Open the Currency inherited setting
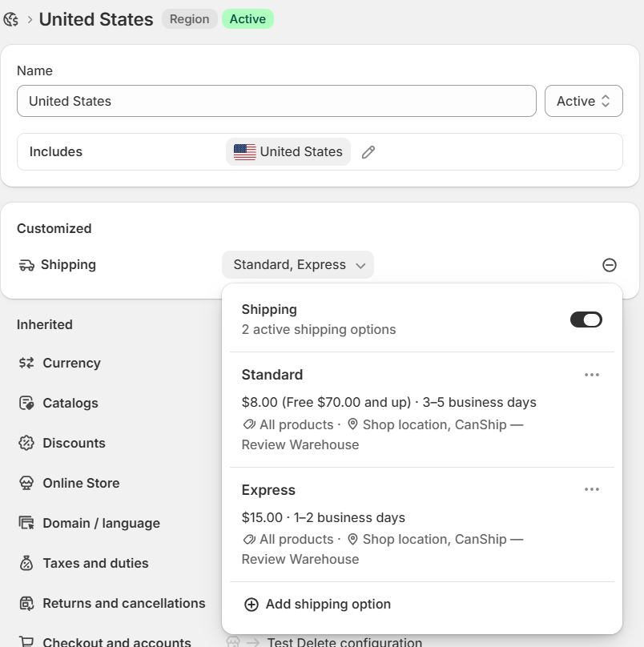 point(72,363)
